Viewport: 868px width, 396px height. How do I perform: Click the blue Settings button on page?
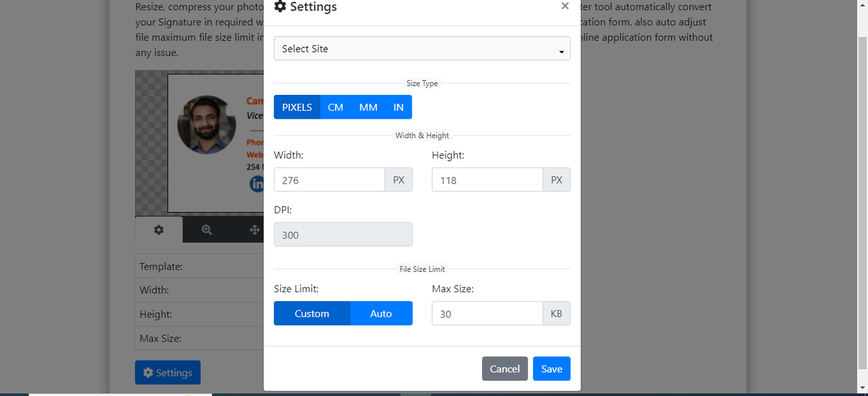point(167,373)
